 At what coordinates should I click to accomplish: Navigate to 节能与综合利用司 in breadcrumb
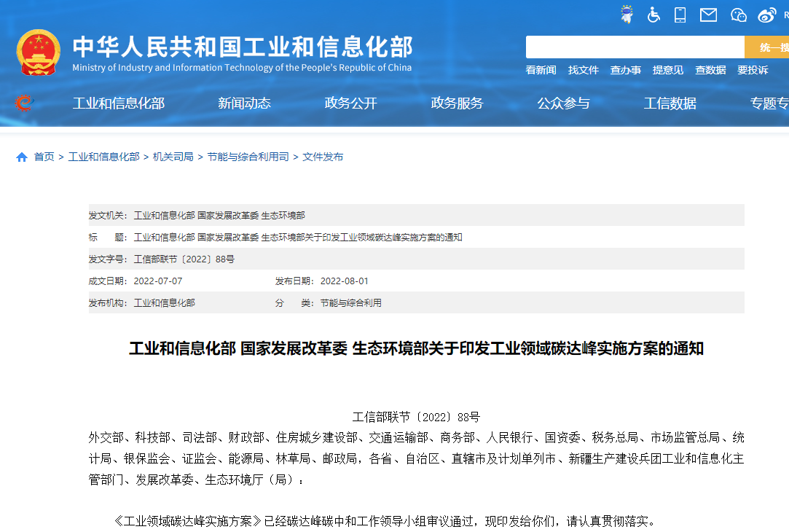coord(248,157)
